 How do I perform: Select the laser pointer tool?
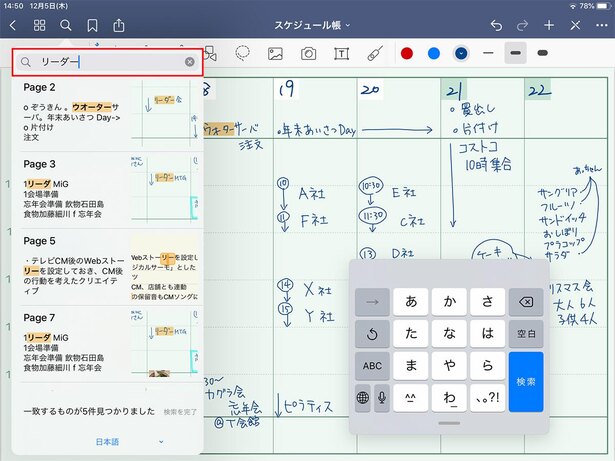click(375, 53)
